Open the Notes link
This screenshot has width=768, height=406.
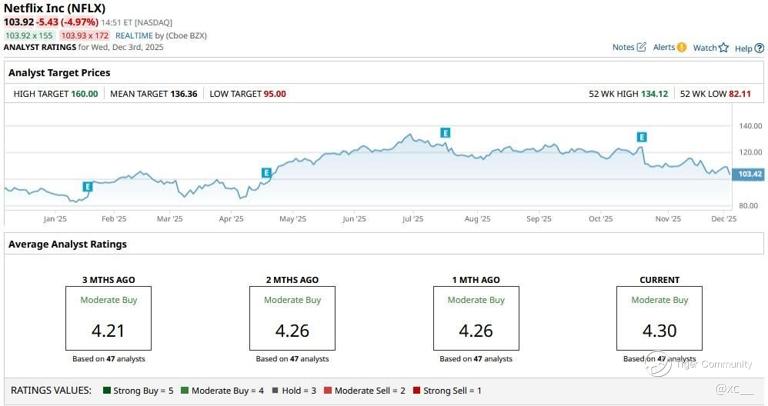coord(623,47)
